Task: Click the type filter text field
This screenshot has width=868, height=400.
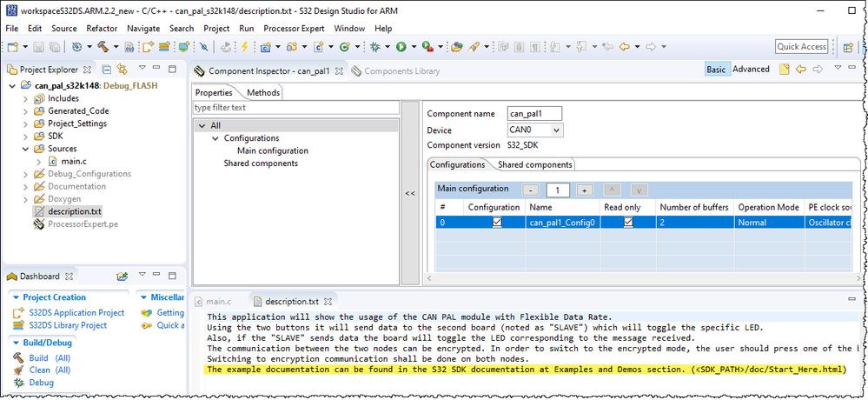Action: [x=296, y=108]
